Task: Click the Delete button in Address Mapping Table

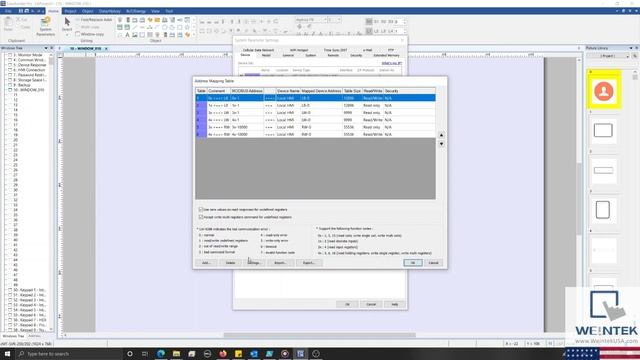Action: point(231,263)
